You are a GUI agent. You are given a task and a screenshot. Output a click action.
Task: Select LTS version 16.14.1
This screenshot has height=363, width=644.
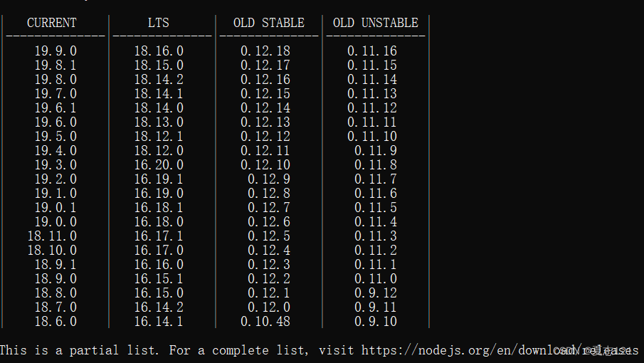click(159, 322)
